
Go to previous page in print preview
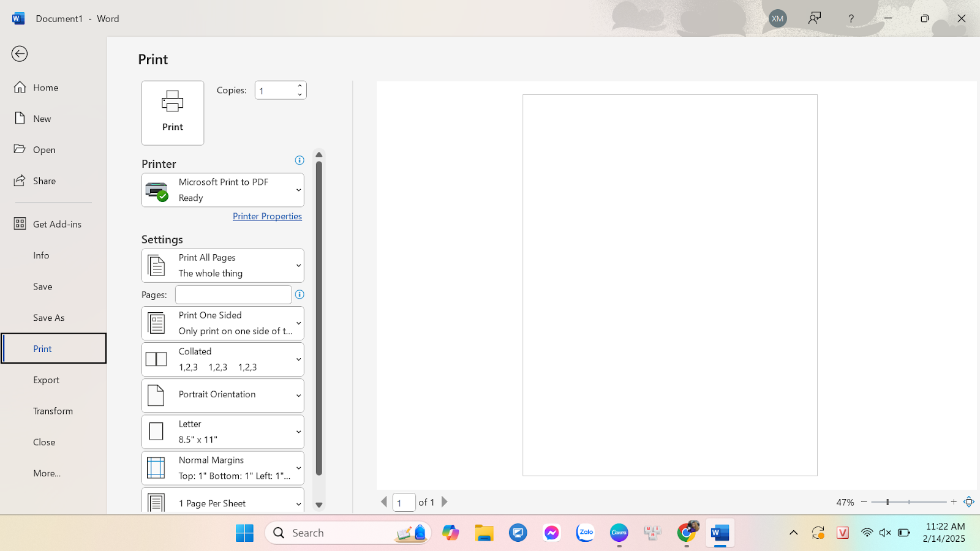tap(384, 502)
